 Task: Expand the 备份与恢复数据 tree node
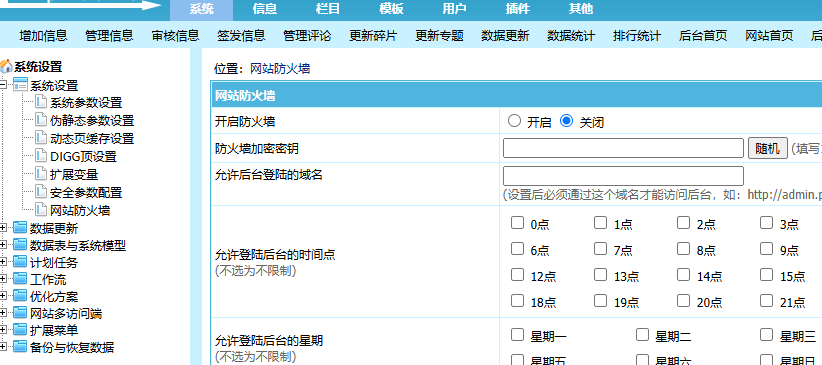click(x=3, y=347)
